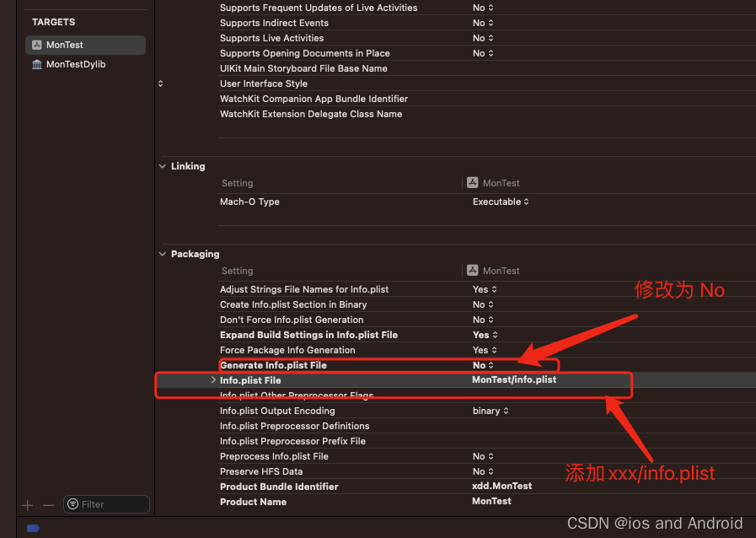756x538 pixels.
Task: Open the Expand Build Settings in Info.plist File dropdown
Action: pos(485,335)
